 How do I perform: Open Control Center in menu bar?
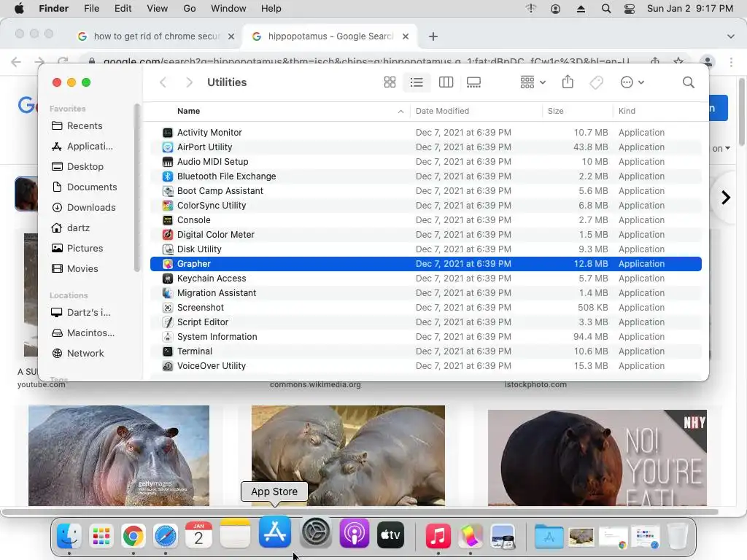(630, 9)
